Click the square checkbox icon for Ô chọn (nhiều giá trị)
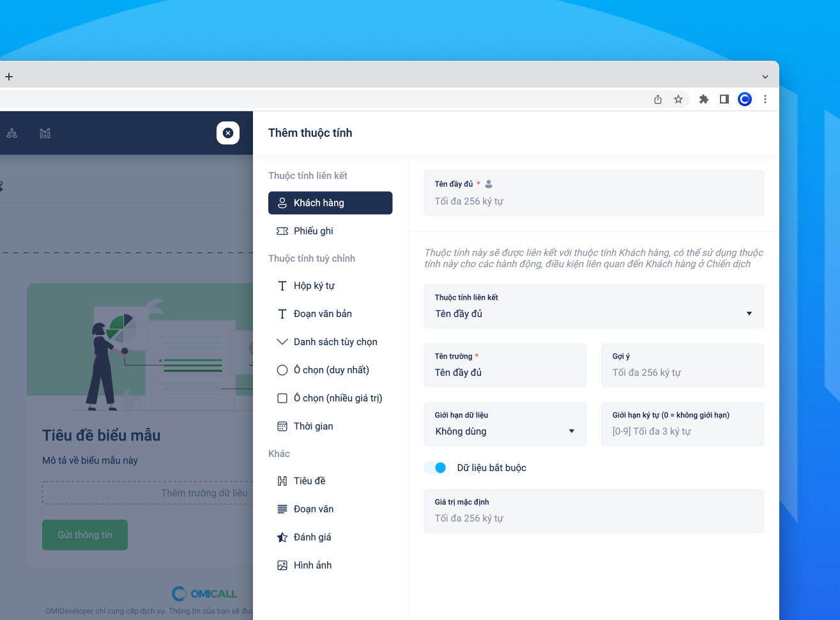Viewport: 840px width, 620px height. (x=282, y=398)
